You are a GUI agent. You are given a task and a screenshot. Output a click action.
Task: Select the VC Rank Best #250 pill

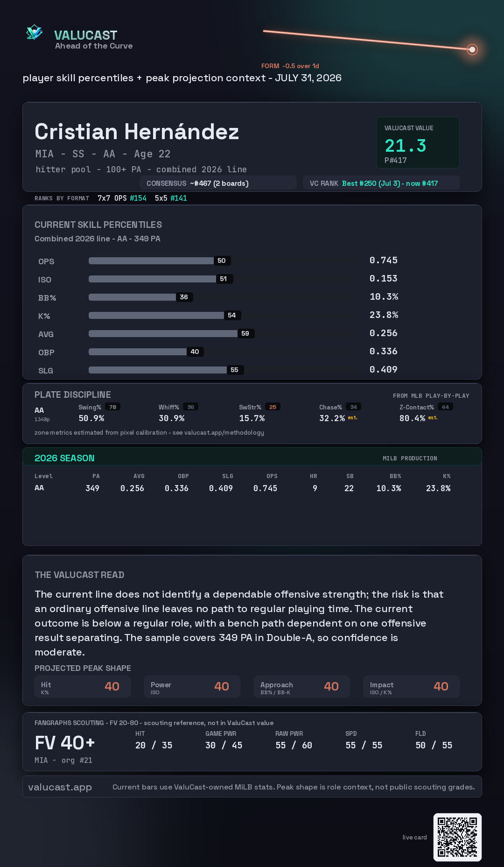381,183
